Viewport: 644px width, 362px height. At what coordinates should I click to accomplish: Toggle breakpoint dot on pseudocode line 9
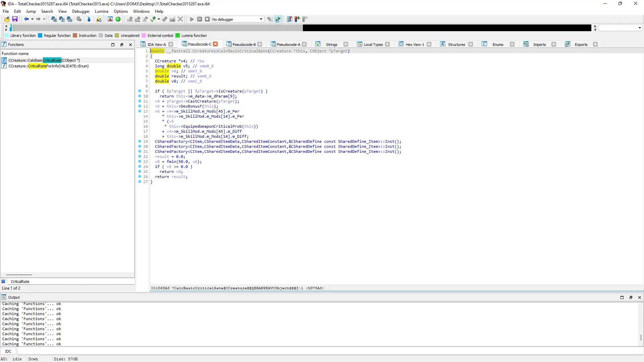[x=140, y=91]
